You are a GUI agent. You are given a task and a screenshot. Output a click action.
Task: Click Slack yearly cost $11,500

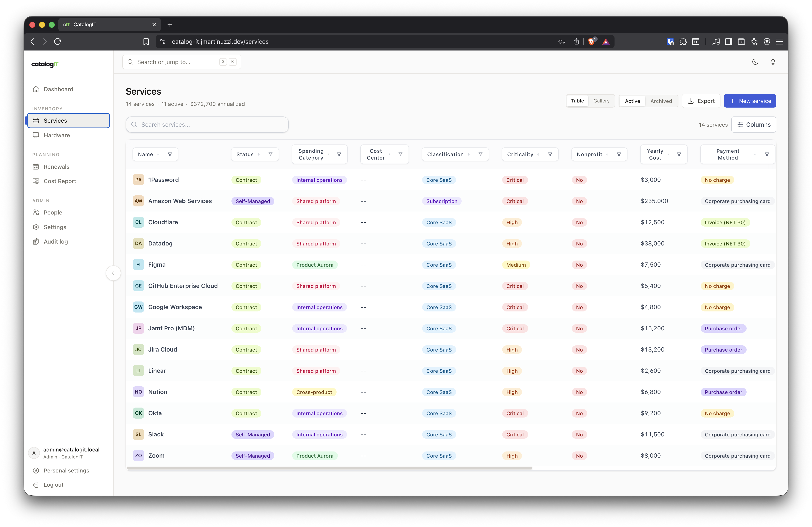click(652, 434)
